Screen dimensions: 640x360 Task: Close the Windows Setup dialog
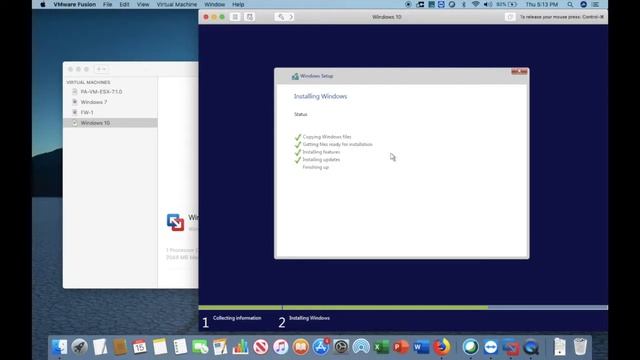point(519,72)
